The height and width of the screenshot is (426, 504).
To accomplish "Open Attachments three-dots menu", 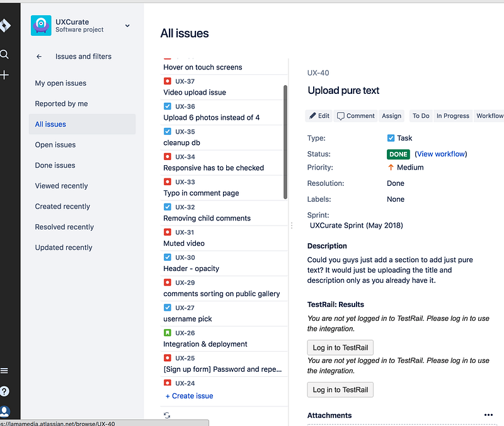I will pos(488,415).
